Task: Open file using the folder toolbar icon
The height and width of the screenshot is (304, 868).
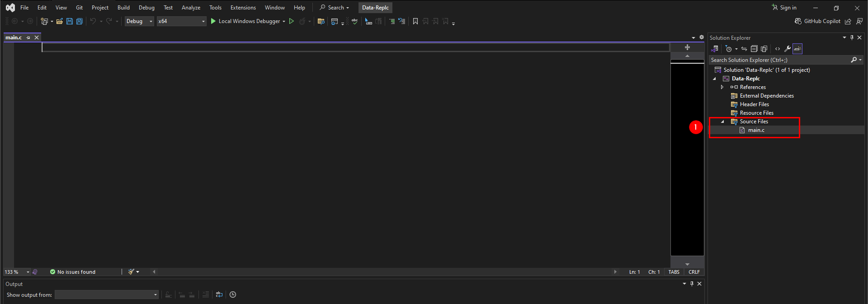Action: (x=59, y=21)
